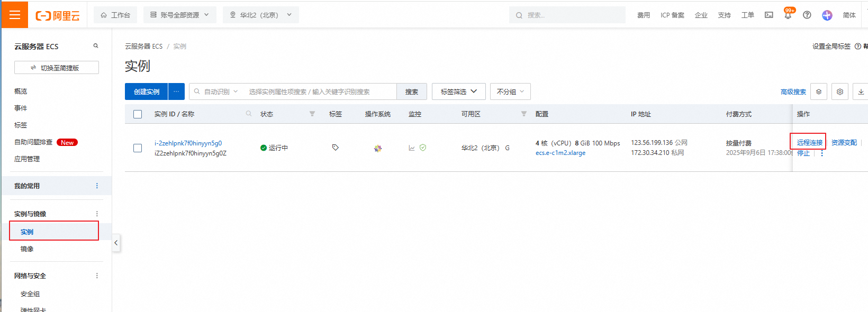Tick the select-all checkbox in table header
Image resolution: width=868 pixels, height=312 pixels.
click(138, 114)
